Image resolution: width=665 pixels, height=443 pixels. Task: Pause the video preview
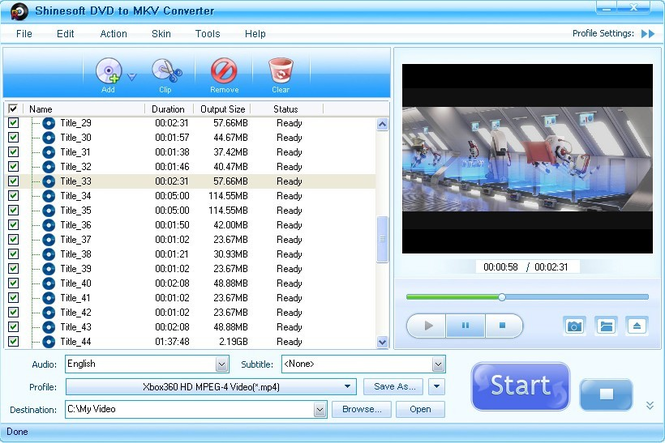click(x=465, y=326)
